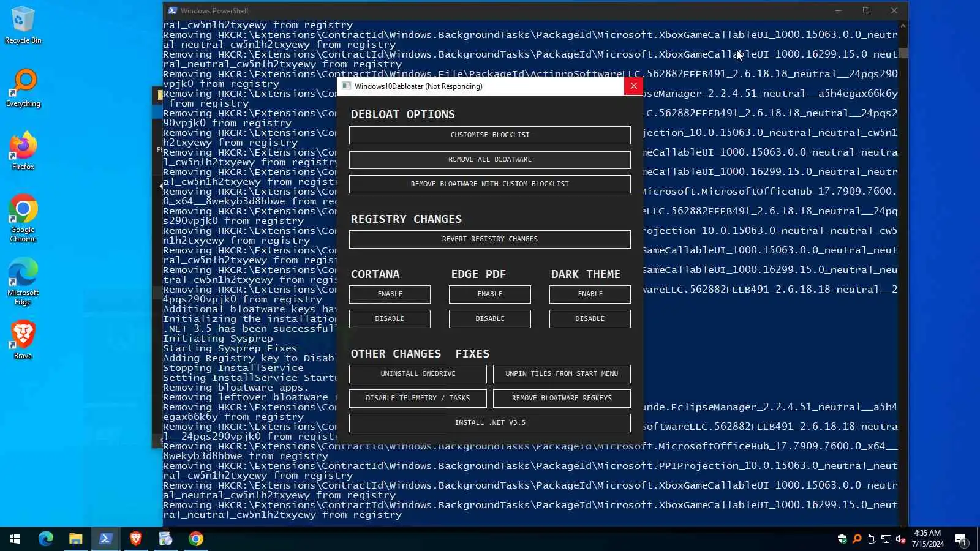
Task: Open File Explorer from the taskbar
Action: (x=75, y=539)
